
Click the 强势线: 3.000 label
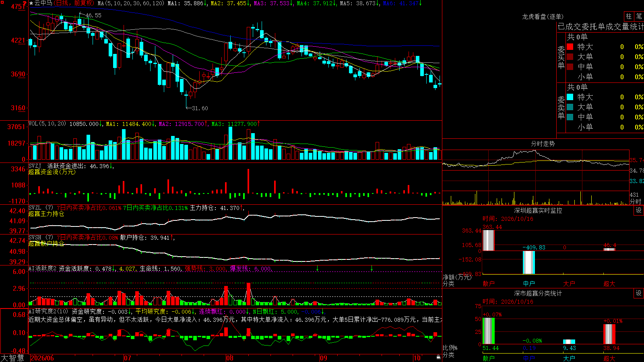(x=206, y=268)
